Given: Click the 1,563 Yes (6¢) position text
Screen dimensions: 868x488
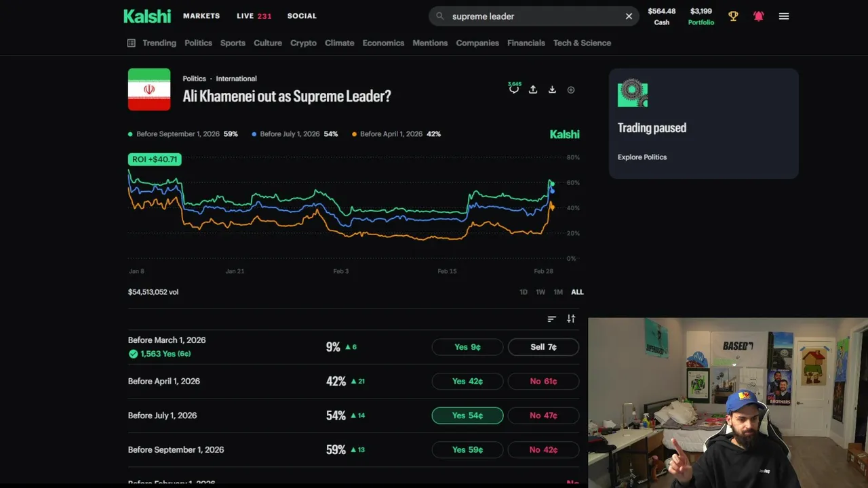Looking at the screenshot, I should 165,354.
